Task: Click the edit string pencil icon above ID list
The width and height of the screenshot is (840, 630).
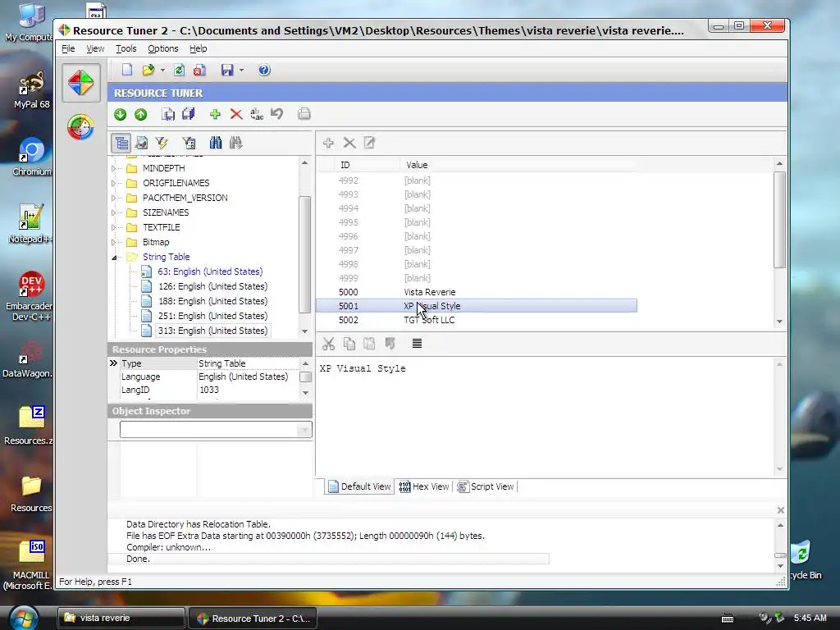Action: tap(370, 143)
